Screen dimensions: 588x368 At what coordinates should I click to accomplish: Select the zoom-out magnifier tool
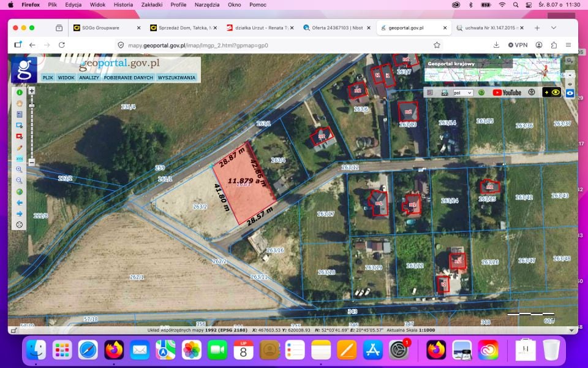[20, 180]
